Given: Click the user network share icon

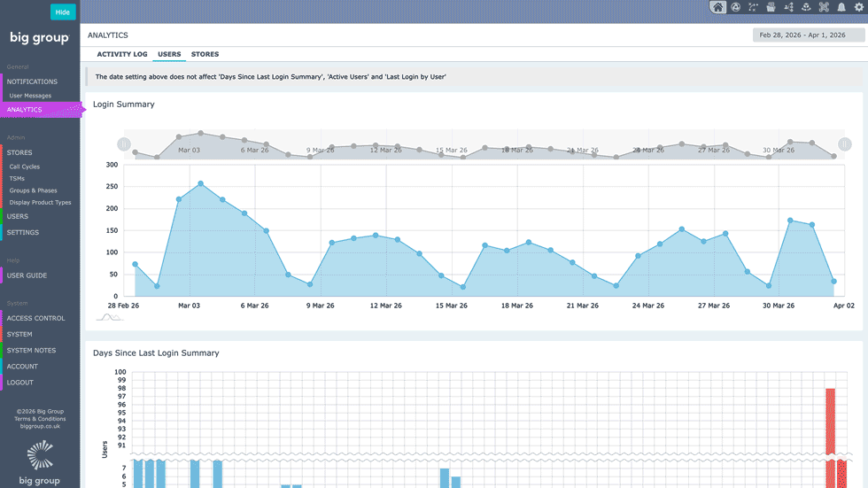Looking at the screenshot, I should [789, 7].
